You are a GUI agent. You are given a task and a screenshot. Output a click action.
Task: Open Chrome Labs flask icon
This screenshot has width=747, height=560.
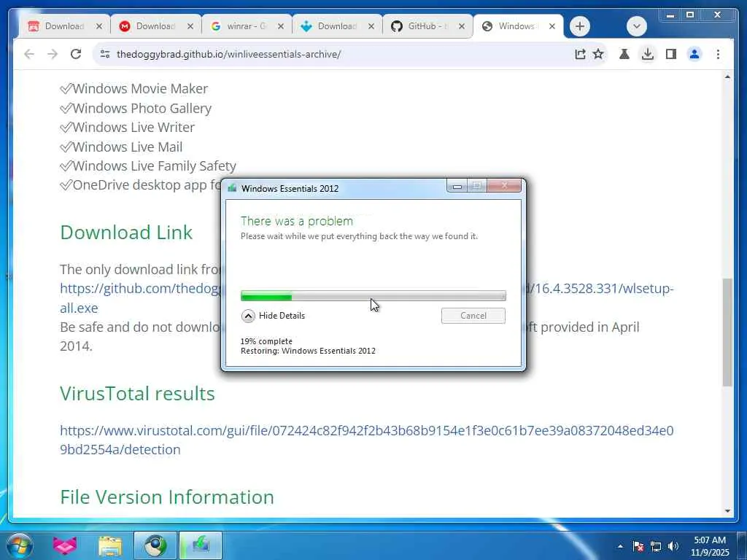(624, 54)
